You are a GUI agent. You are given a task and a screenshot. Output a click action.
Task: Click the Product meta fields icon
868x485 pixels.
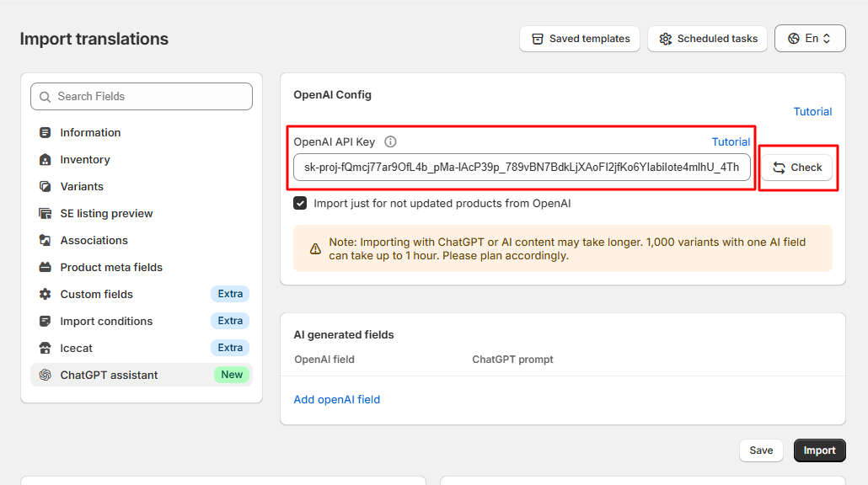click(45, 267)
